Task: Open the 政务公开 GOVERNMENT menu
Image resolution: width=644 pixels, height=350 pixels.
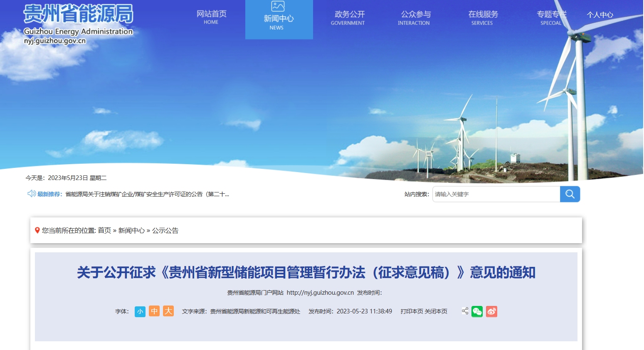Action: (x=349, y=18)
